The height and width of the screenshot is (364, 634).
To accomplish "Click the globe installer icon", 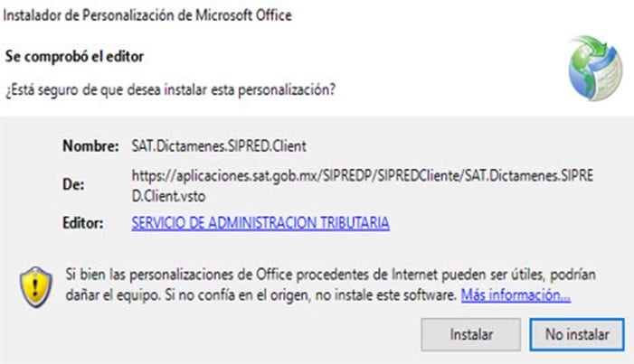I will [595, 68].
